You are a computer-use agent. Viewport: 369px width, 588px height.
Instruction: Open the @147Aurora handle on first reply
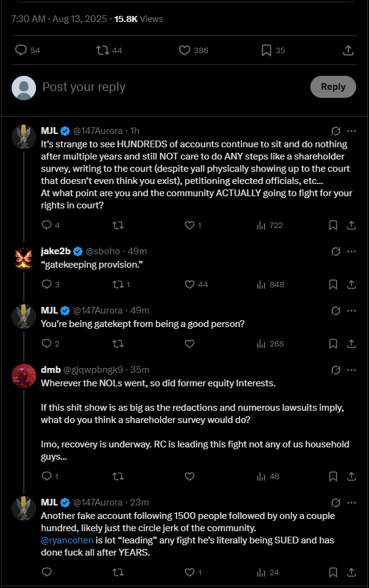coord(100,131)
